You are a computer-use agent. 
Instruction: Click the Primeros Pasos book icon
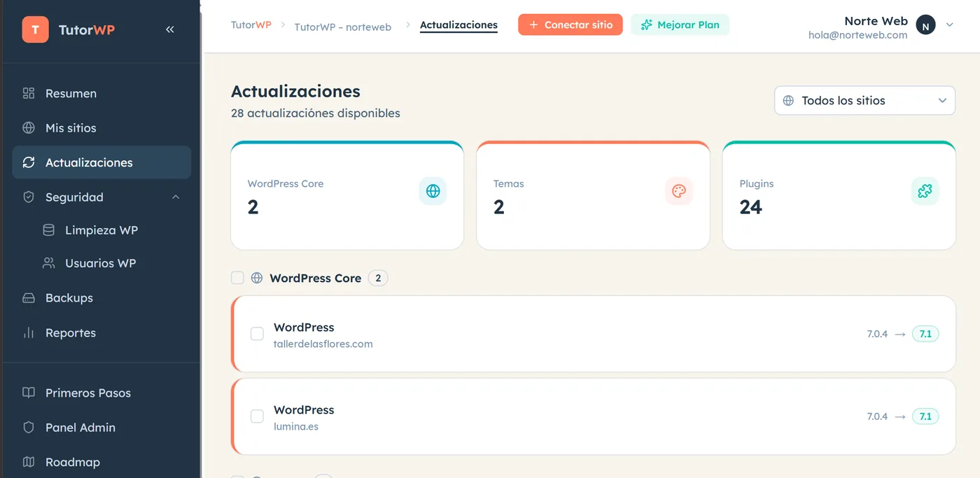(29, 393)
